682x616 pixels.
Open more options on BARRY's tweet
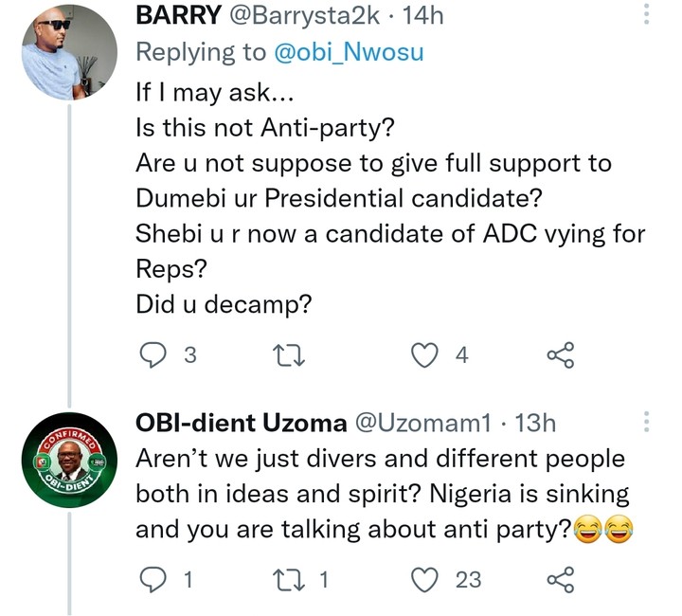648,15
